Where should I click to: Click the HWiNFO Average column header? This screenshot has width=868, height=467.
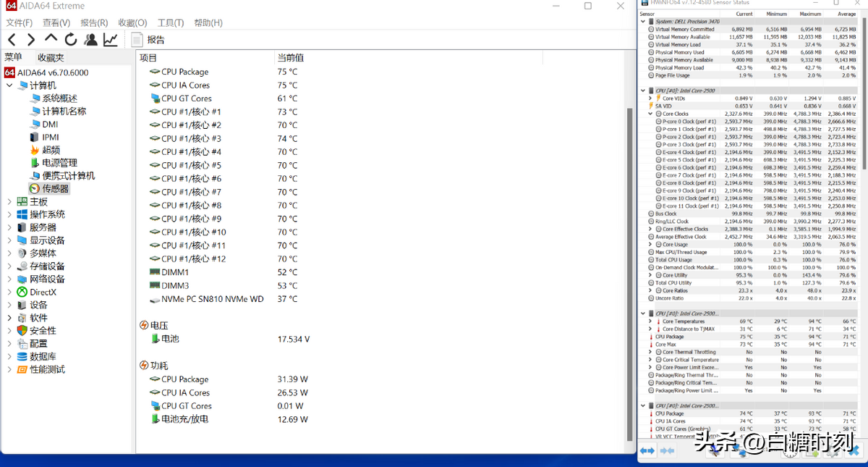coord(846,14)
